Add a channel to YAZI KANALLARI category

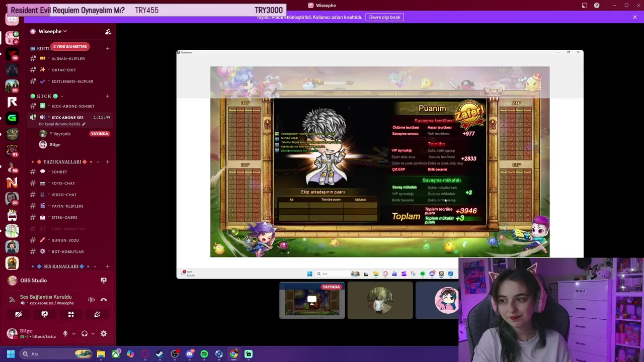[x=108, y=162]
